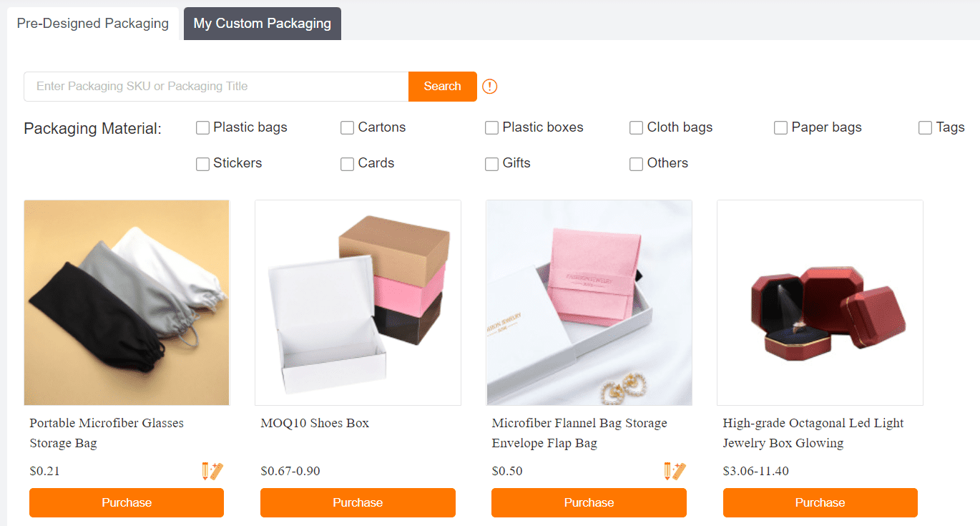This screenshot has height=526, width=980.
Task: Check the Gifts checkbox
Action: pyautogui.click(x=491, y=164)
